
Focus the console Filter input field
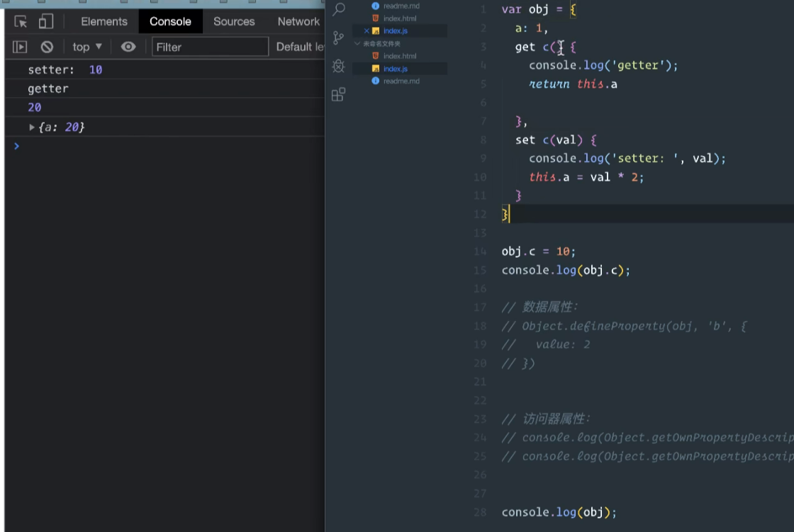tap(210, 47)
